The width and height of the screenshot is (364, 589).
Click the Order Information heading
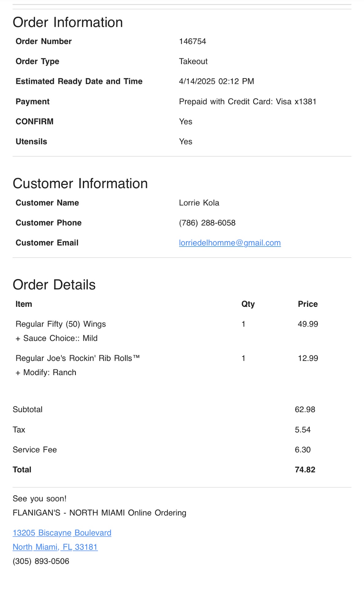click(68, 22)
